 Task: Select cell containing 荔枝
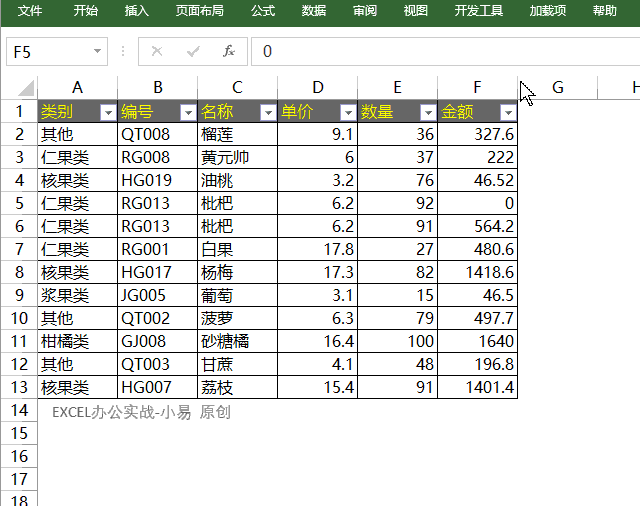(238, 387)
